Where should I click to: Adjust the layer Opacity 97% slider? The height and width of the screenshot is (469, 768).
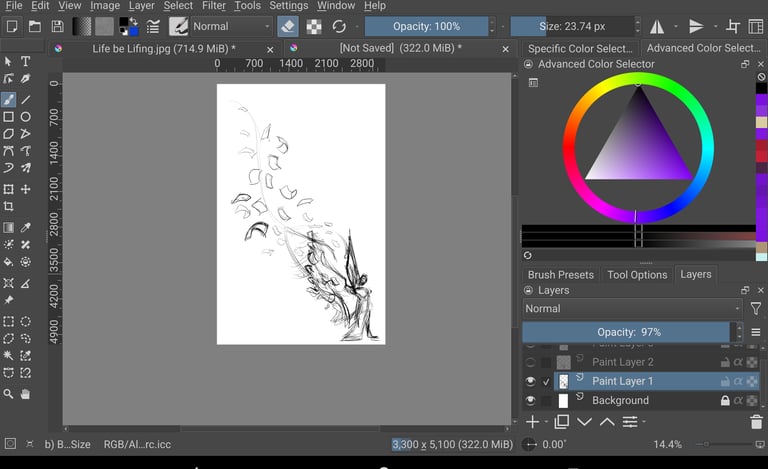click(x=628, y=332)
